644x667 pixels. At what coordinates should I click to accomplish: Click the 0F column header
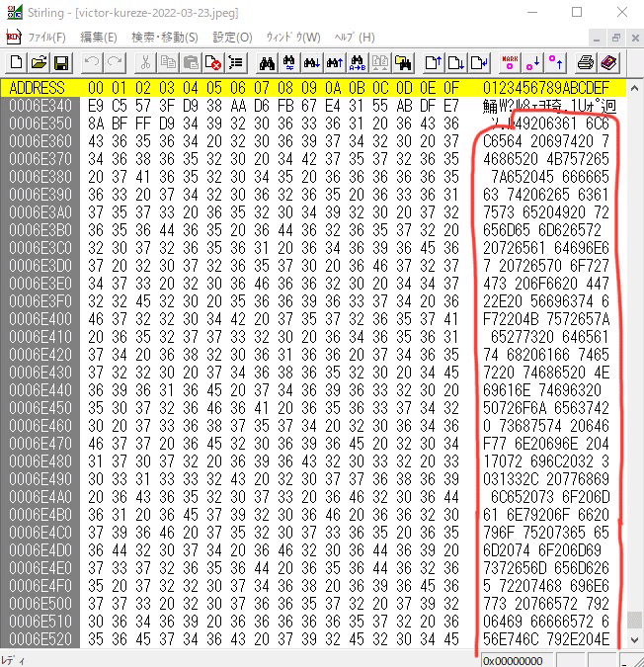(x=451, y=88)
